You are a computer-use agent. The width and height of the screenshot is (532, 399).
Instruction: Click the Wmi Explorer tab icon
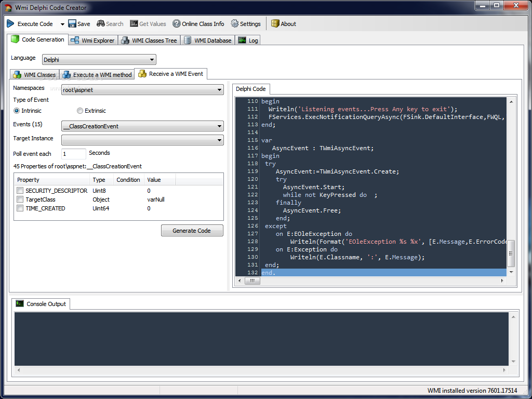pos(75,41)
